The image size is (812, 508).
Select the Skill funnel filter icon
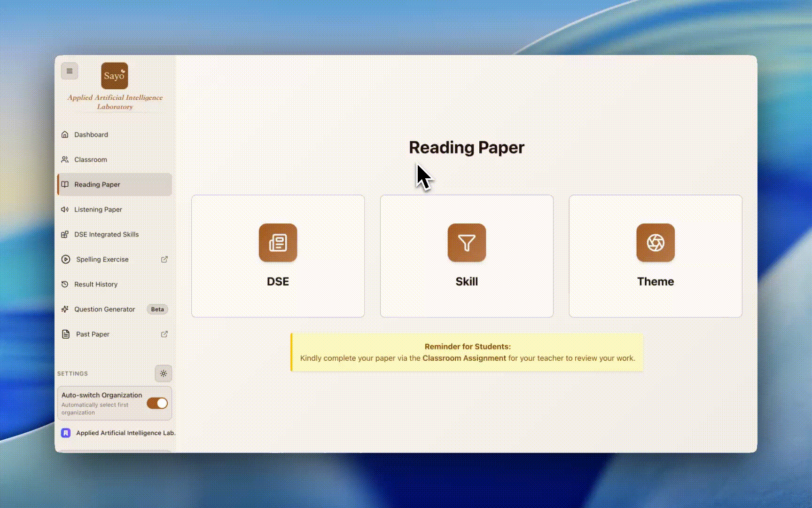pyautogui.click(x=466, y=243)
